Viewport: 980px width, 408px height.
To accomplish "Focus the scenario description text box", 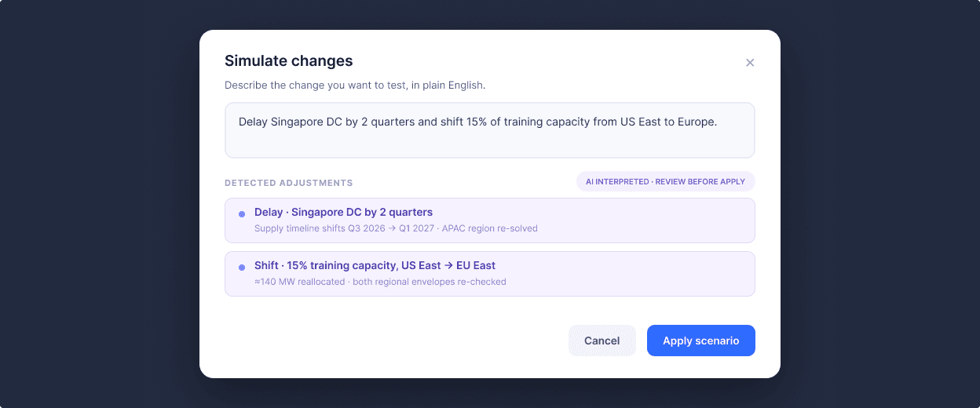I will [x=490, y=130].
